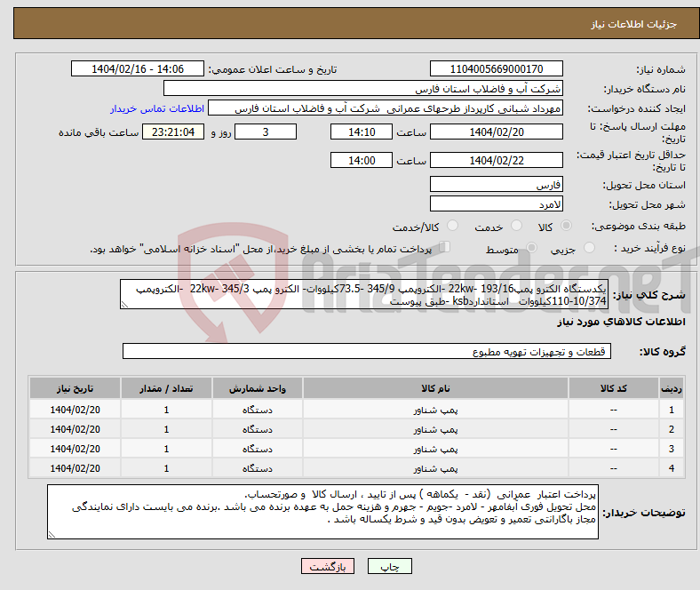Click پمپ شناور in row 2
This screenshot has width=700, height=590.
click(x=435, y=430)
